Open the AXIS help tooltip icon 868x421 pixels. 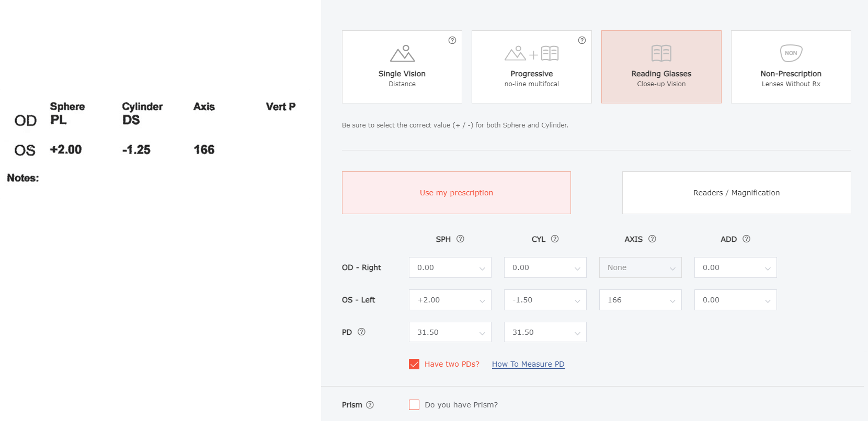click(652, 239)
